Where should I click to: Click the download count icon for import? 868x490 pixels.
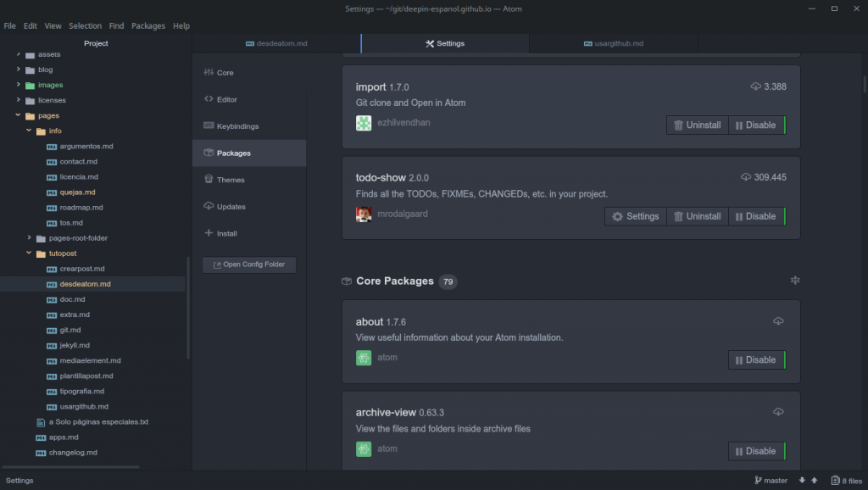point(755,86)
